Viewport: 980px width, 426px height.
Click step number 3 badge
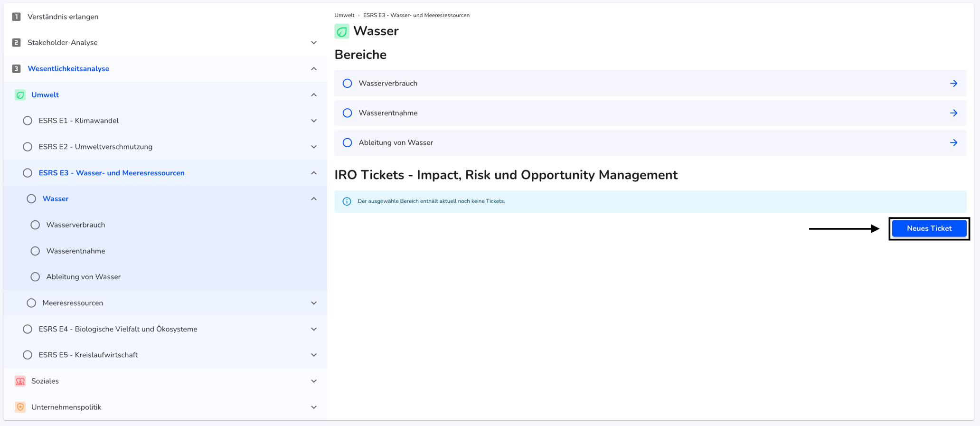(16, 69)
